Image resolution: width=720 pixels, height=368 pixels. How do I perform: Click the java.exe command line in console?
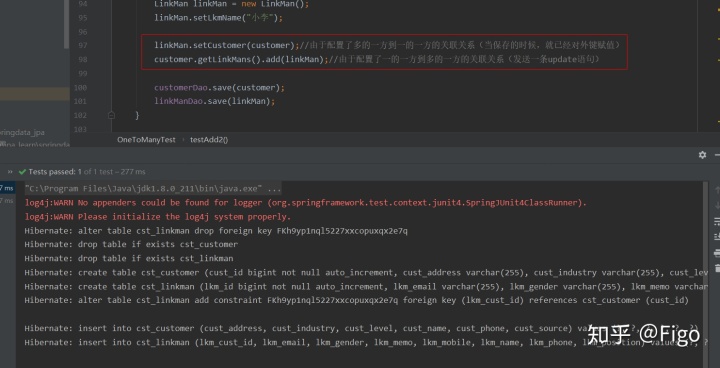coord(153,189)
